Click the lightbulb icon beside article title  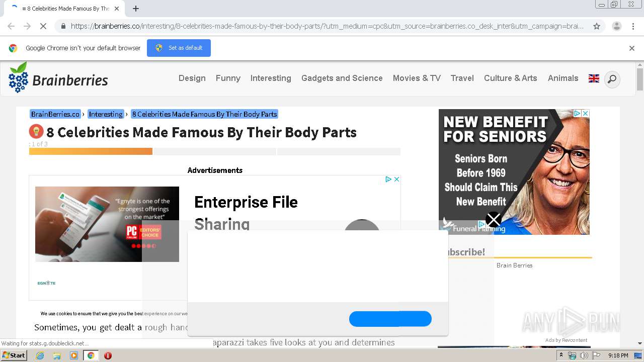36,132
